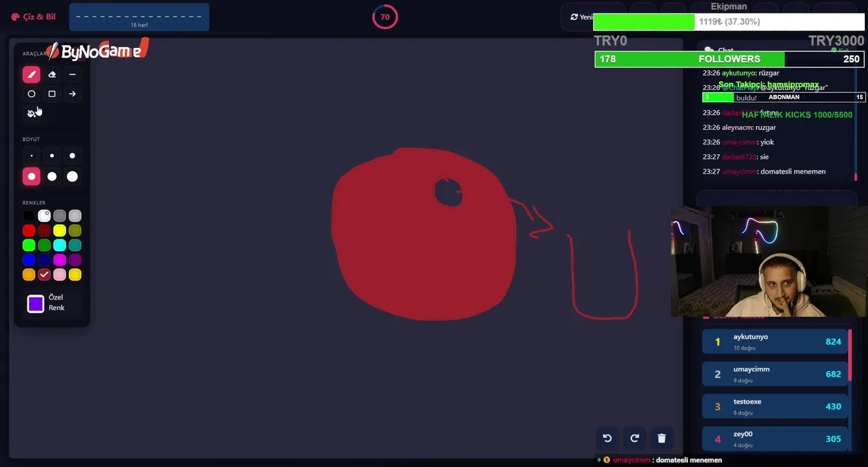
Task: Pick the teal color swatch
Action: (75, 245)
